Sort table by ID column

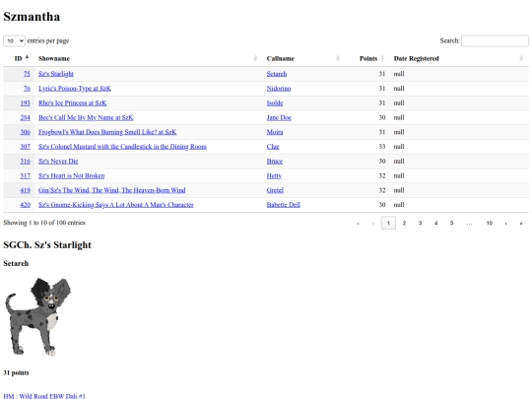19,58
